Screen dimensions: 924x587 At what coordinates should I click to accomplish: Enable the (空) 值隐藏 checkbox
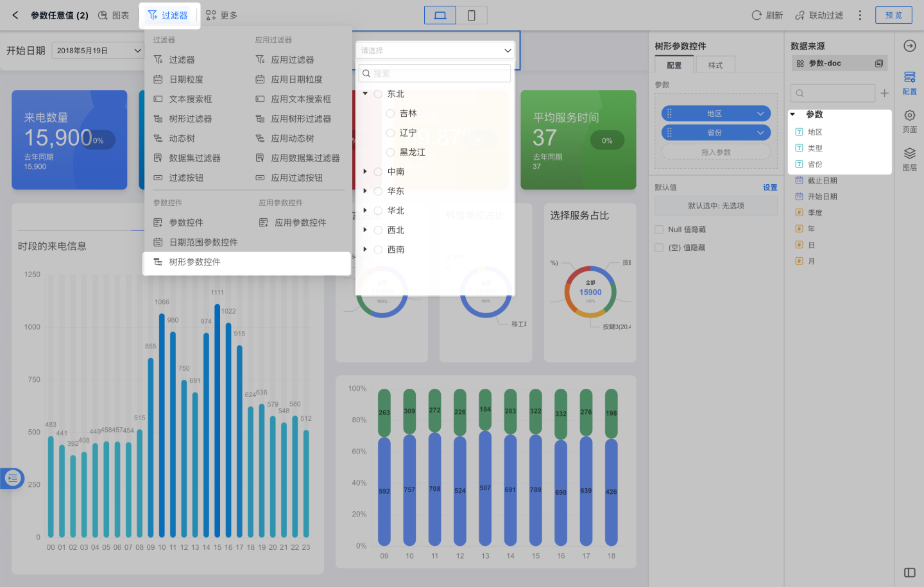pos(659,248)
